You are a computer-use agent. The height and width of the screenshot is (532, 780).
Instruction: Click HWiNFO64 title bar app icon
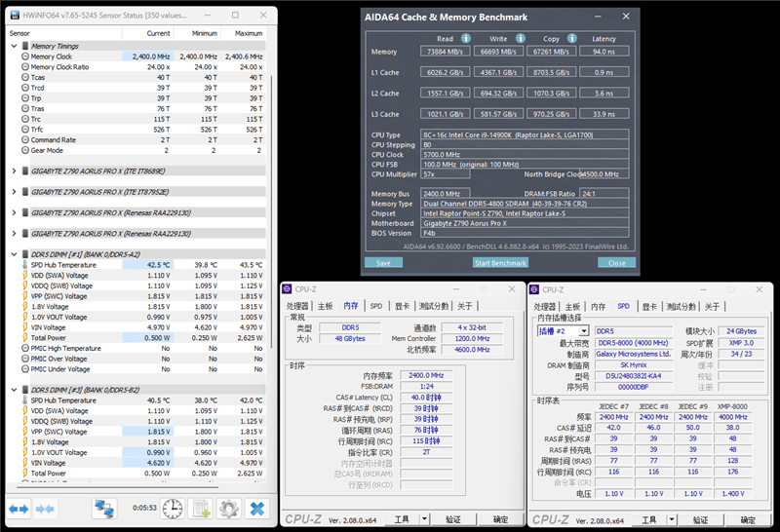[x=15, y=16]
